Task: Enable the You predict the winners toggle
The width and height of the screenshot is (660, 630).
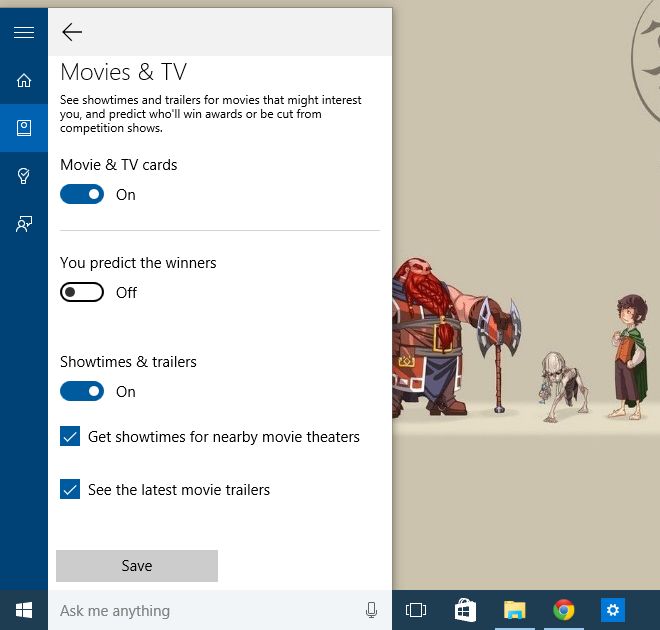Action: click(x=82, y=292)
